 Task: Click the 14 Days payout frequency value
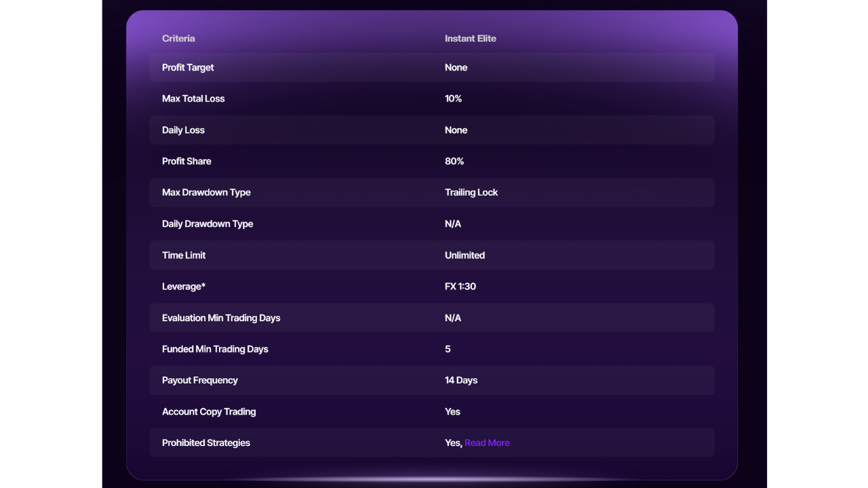[x=461, y=380]
